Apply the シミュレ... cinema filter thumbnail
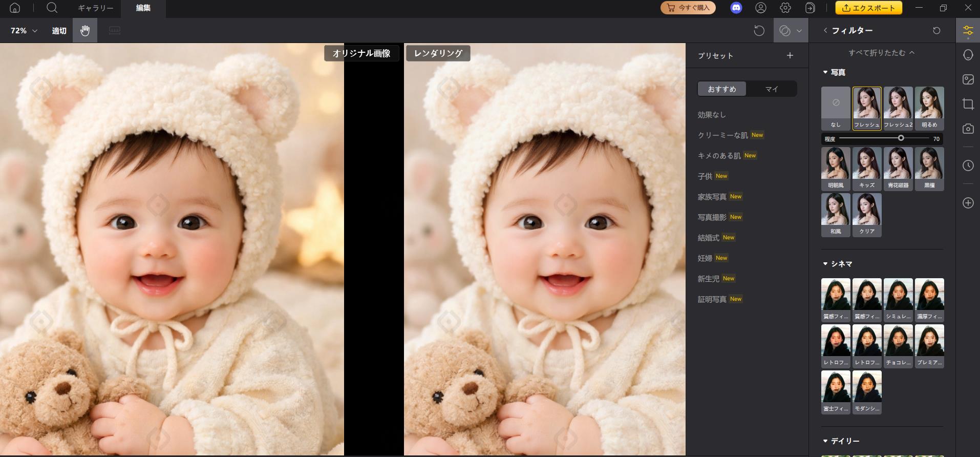Image resolution: width=980 pixels, height=457 pixels. pyautogui.click(x=898, y=300)
